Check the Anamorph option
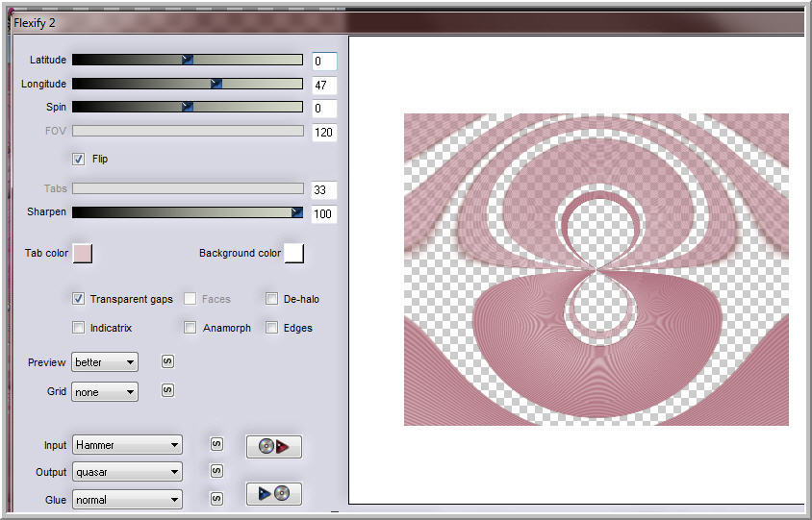 (190, 328)
